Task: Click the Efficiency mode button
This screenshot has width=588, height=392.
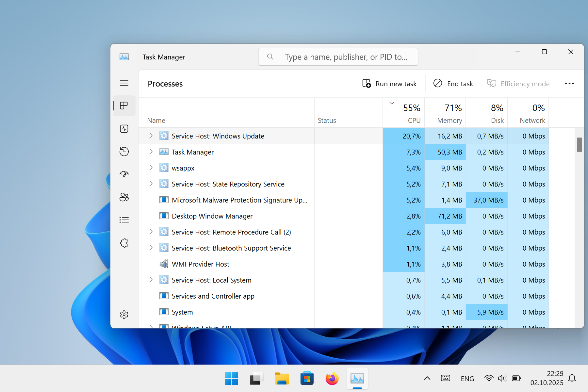Action: point(518,84)
